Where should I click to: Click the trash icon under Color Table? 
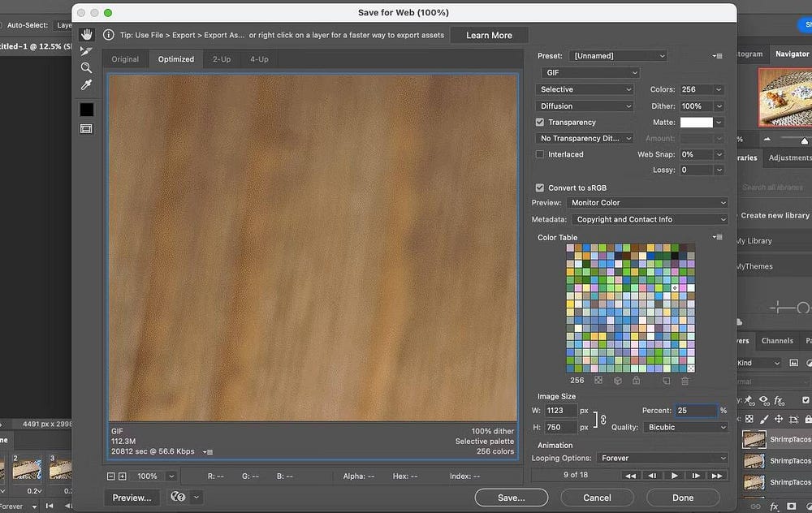pos(685,380)
